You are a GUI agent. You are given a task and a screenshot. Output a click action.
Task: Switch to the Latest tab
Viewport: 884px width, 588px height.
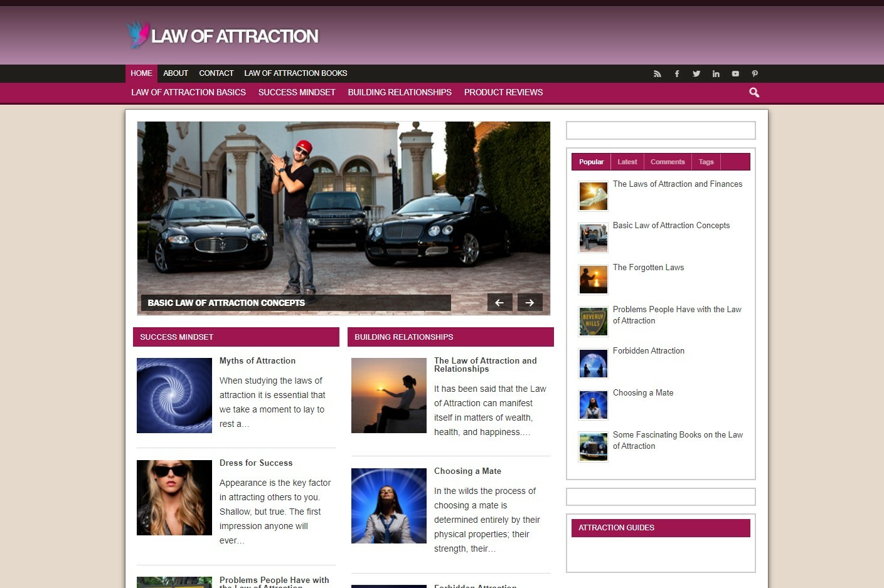(x=627, y=162)
